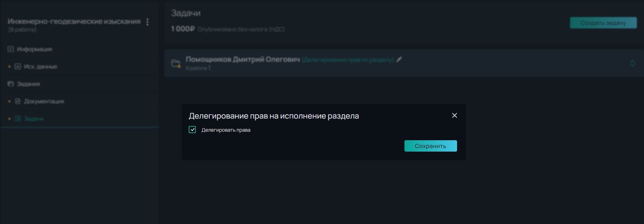644x224 pixels.
Task: Uncheck the Делегировать права checkbox
Action: coord(192,130)
